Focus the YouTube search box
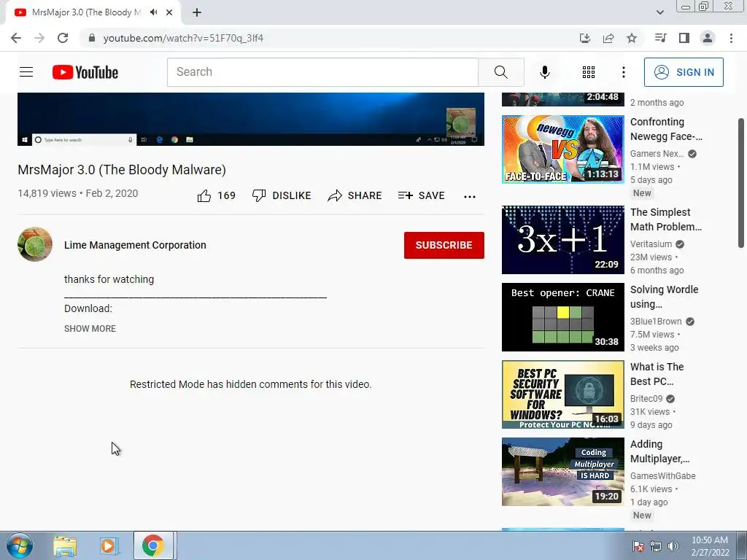 (322, 72)
